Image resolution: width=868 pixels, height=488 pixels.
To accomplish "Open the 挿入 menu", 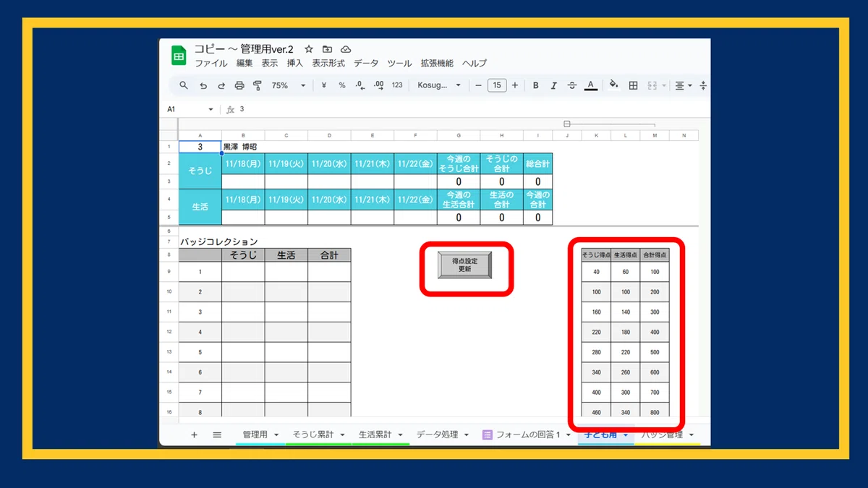I will coord(295,64).
